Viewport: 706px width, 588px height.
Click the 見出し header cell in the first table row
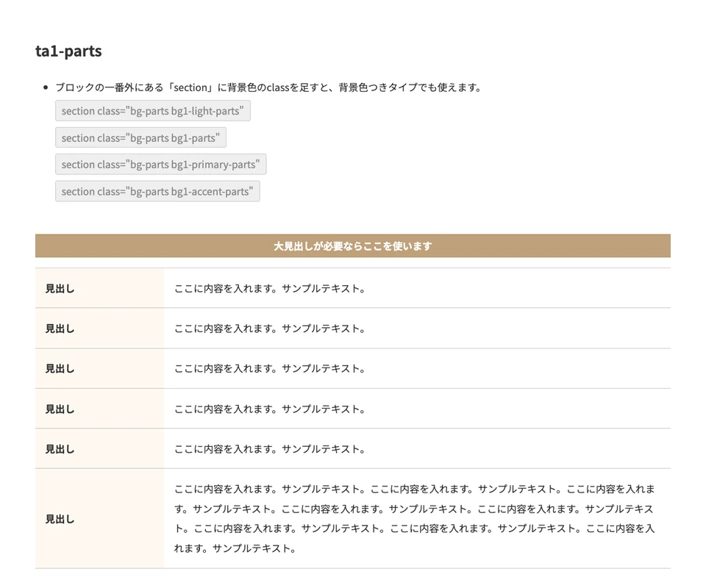60,289
